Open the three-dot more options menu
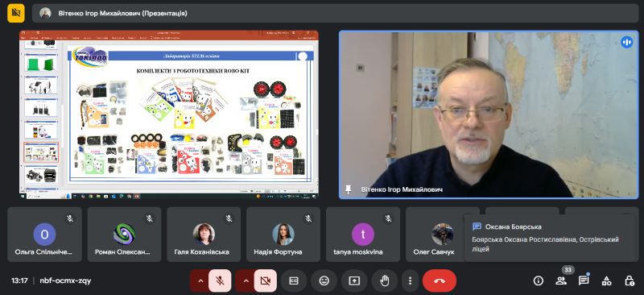The width and height of the screenshot is (644, 295). pyautogui.click(x=410, y=280)
